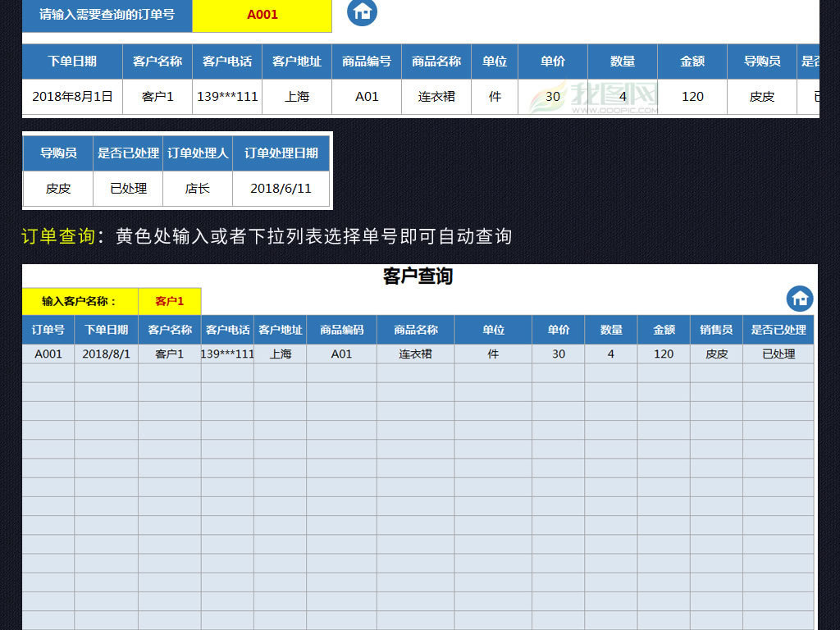
Task: Click the 商品名称 column header
Action: 436,62
